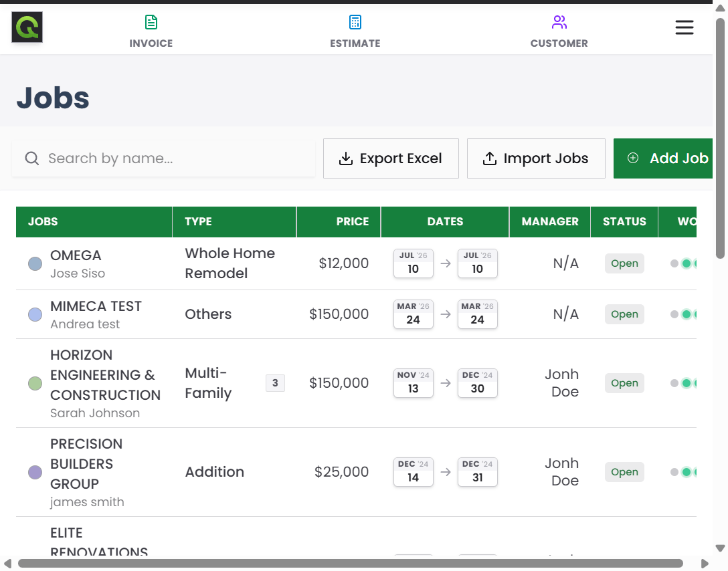728x571 pixels.
Task: Click Precision Builders start date DEC 14
Action: coord(414,472)
